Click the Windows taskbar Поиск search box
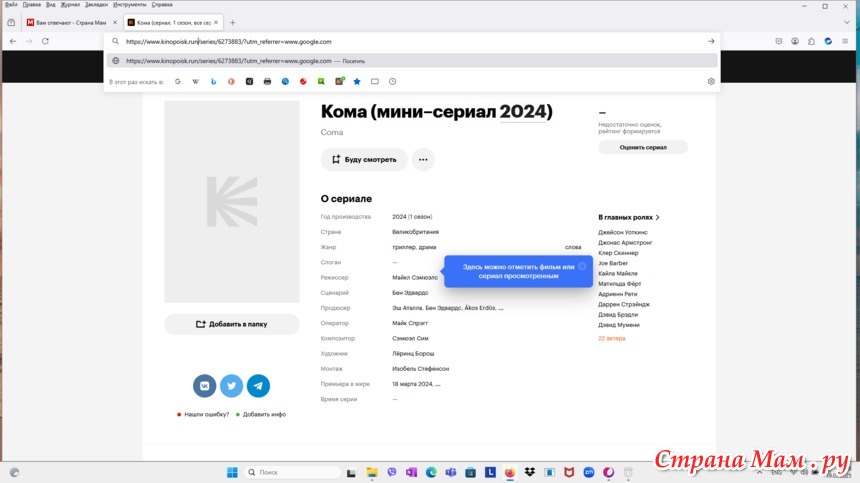 point(292,472)
